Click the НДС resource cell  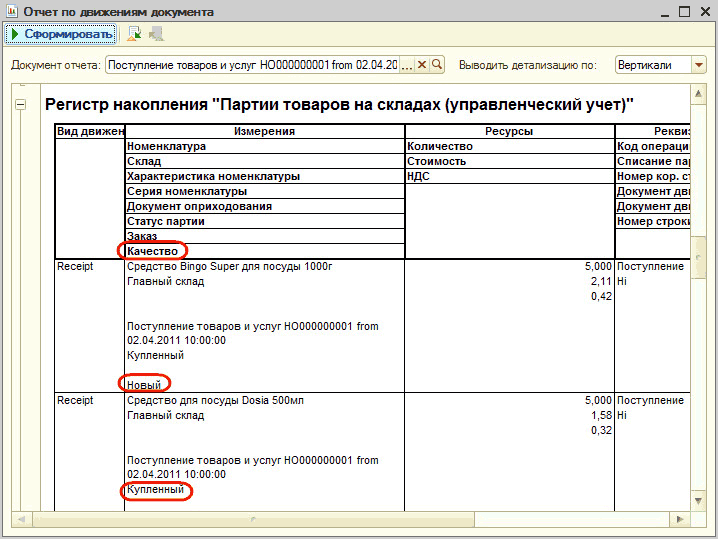[509, 176]
